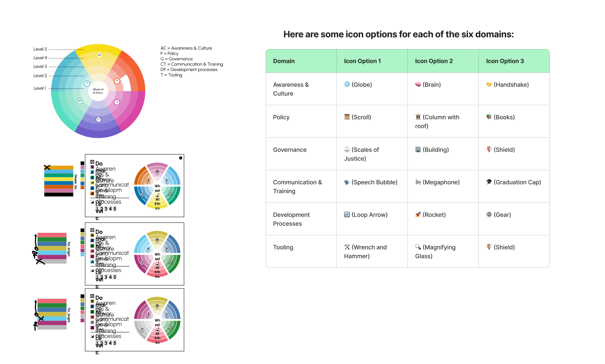This screenshot has width=605, height=364.
Task: Select the Wheel of AI Ethics center hub
Action: pos(98,91)
